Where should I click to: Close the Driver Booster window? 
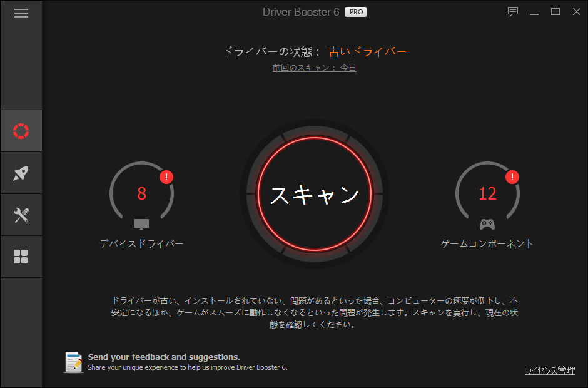[x=577, y=12]
